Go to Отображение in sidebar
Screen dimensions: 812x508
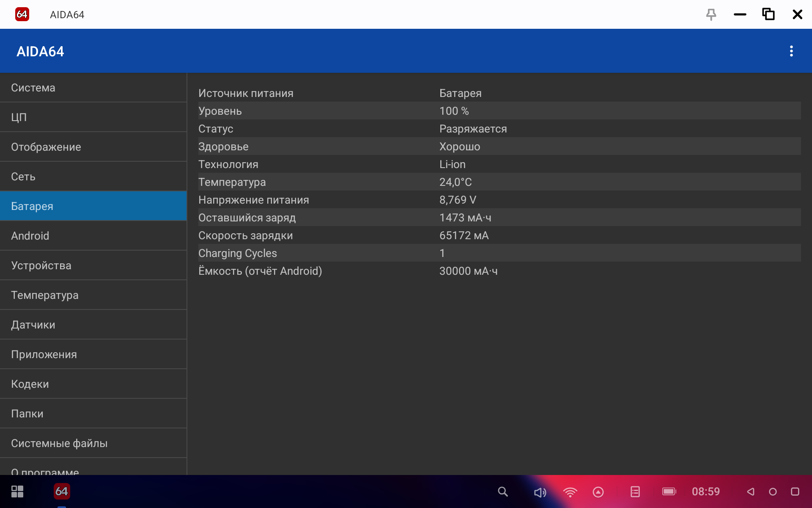point(93,147)
